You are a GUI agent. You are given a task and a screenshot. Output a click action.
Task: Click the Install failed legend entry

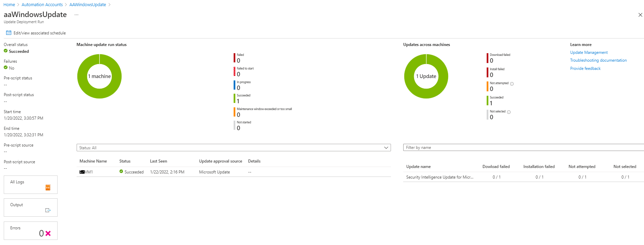click(496, 72)
